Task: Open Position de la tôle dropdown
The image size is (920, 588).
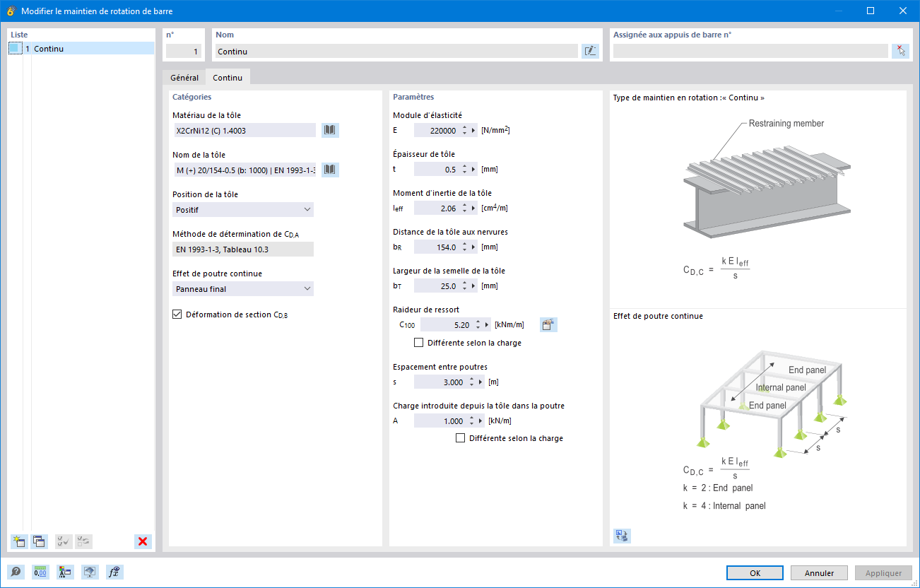Action: point(243,209)
